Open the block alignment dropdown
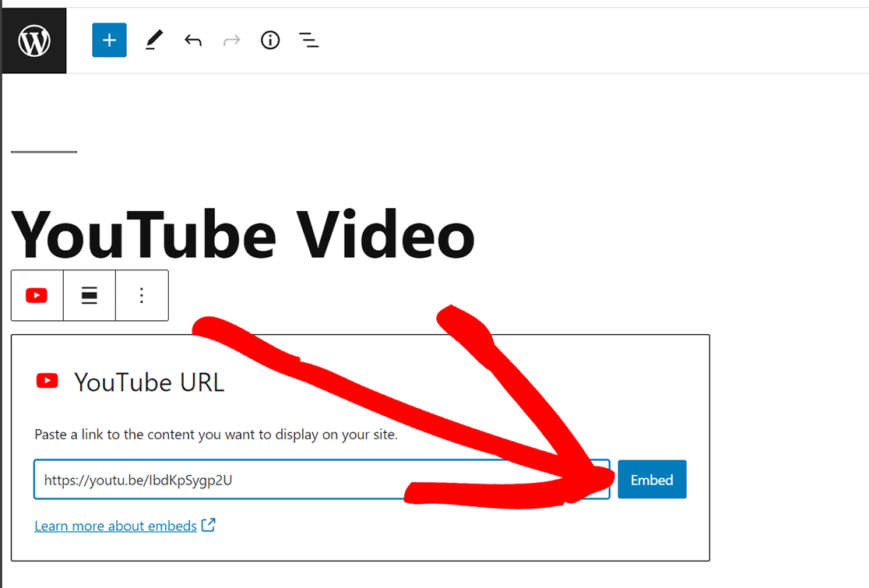This screenshot has height=588, width=869. click(89, 295)
